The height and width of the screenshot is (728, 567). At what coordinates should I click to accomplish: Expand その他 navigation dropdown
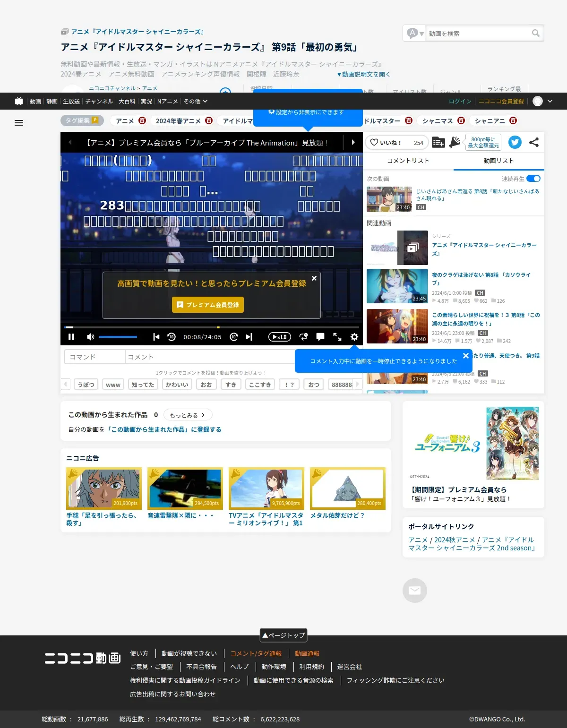195,101
